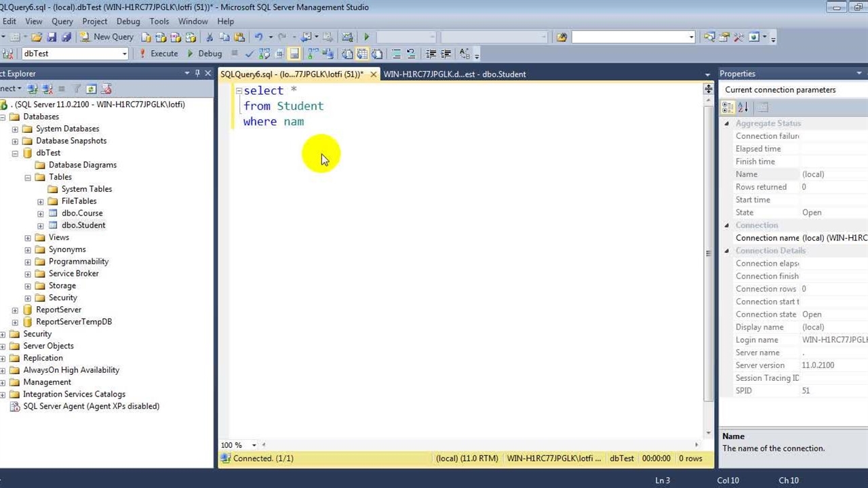Viewport: 868px width, 488px height.
Task: Toggle the Categorized view in Properties
Action: pyautogui.click(x=728, y=107)
